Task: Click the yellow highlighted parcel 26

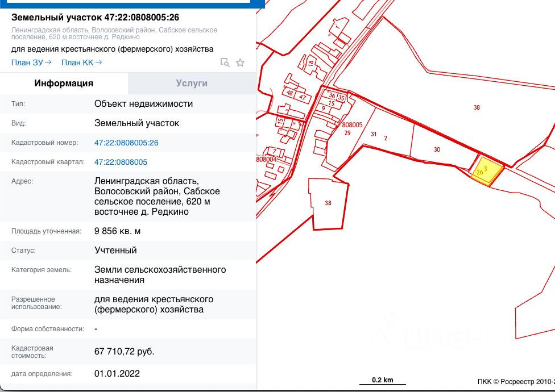Action: (488, 171)
